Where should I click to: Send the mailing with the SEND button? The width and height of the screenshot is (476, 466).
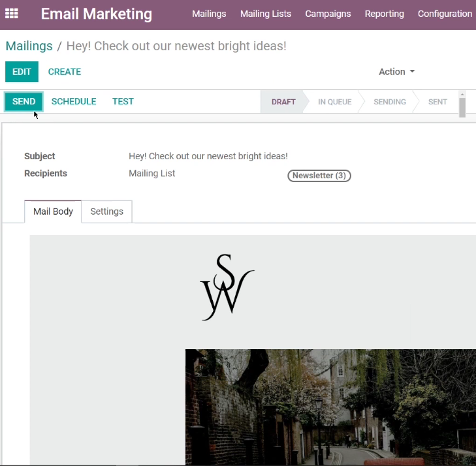click(24, 101)
